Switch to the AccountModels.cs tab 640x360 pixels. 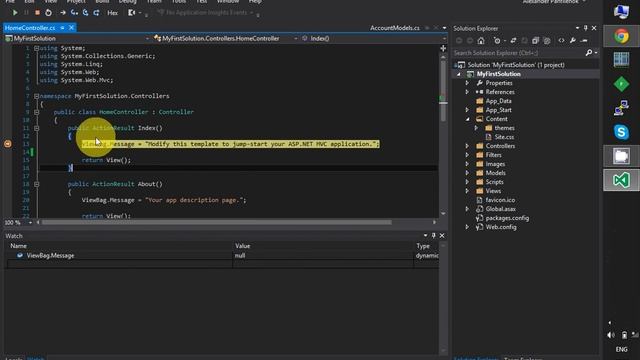[x=395, y=28]
